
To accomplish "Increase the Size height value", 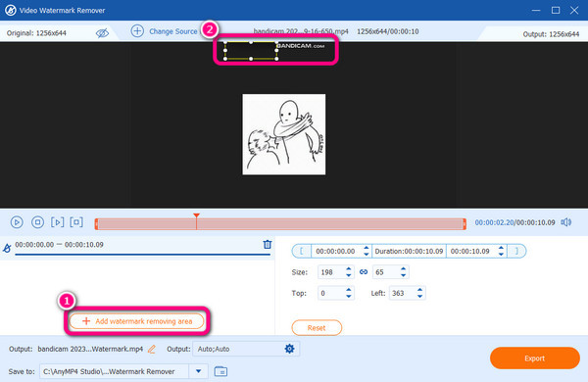I will (403, 269).
